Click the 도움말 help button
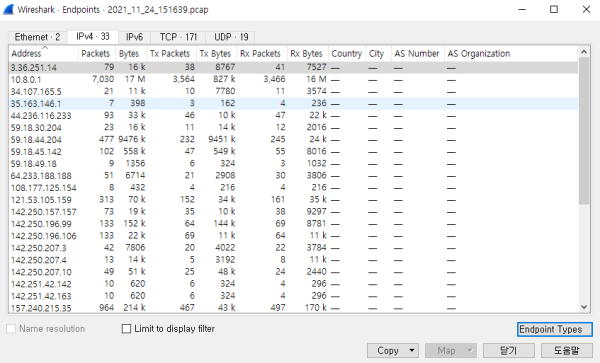Screen dimensions: 600x363 click(567, 350)
